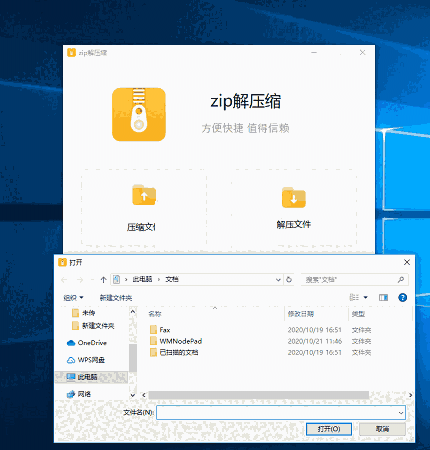
Task: Click the compress files folder icon
Action: [x=144, y=194]
